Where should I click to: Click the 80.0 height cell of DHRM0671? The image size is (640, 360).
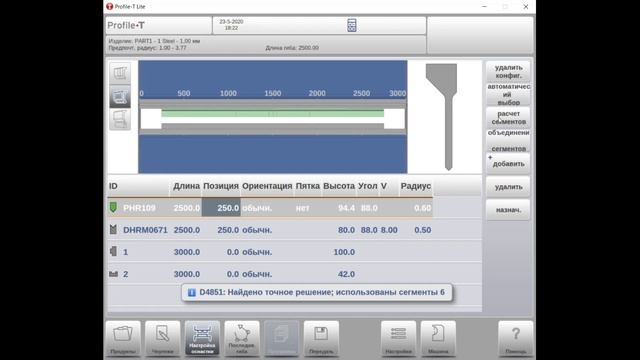[346, 230]
